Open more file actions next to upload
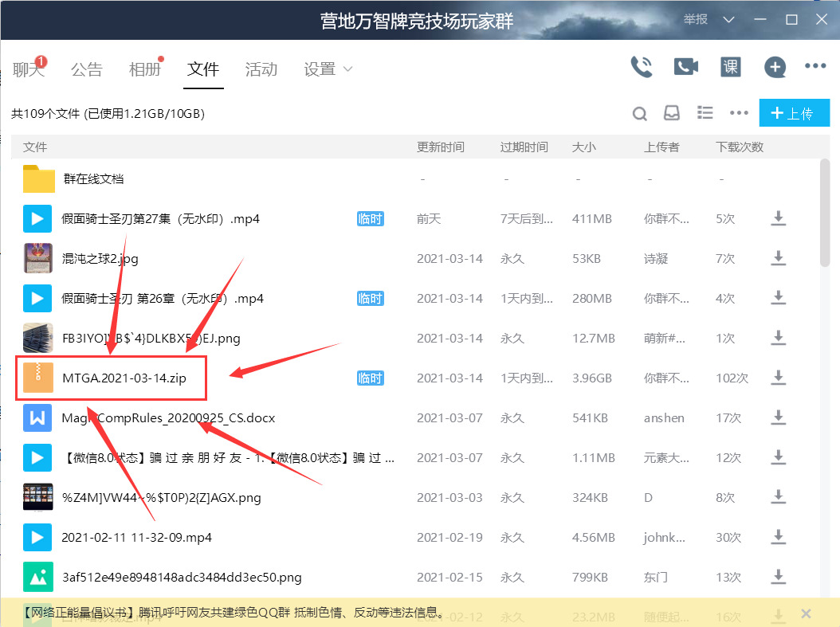 tap(739, 113)
